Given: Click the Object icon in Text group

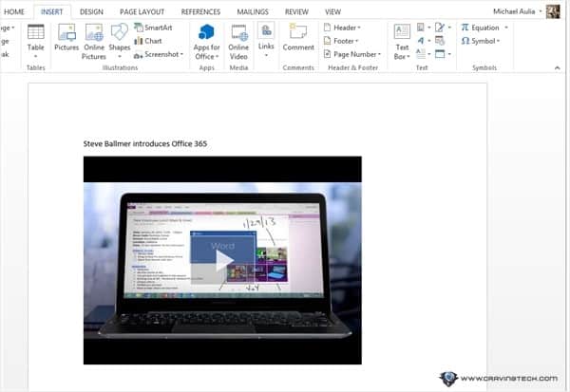Looking at the screenshot, I should (440, 54).
